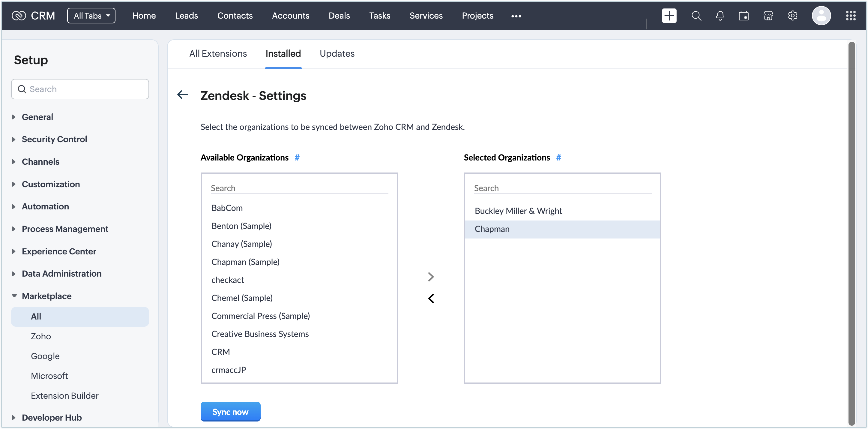The width and height of the screenshot is (868, 429).
Task: Open the All Tabs dropdown
Action: 91,16
